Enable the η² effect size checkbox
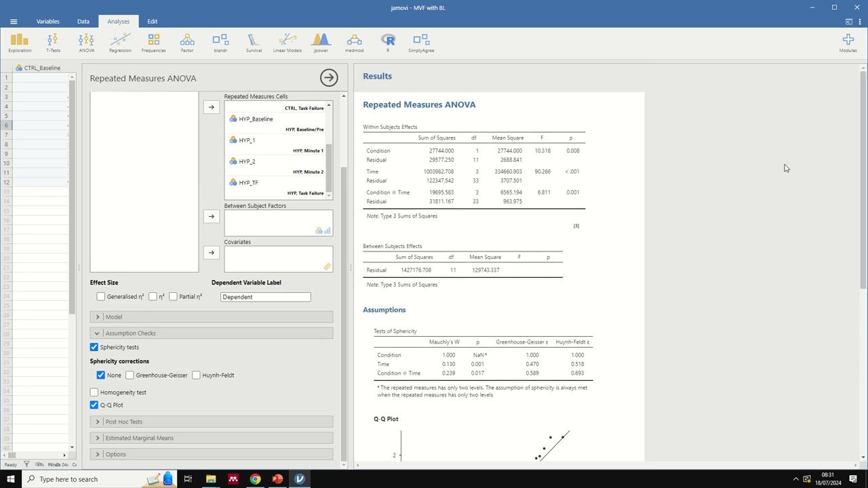The image size is (868, 488). click(153, 296)
